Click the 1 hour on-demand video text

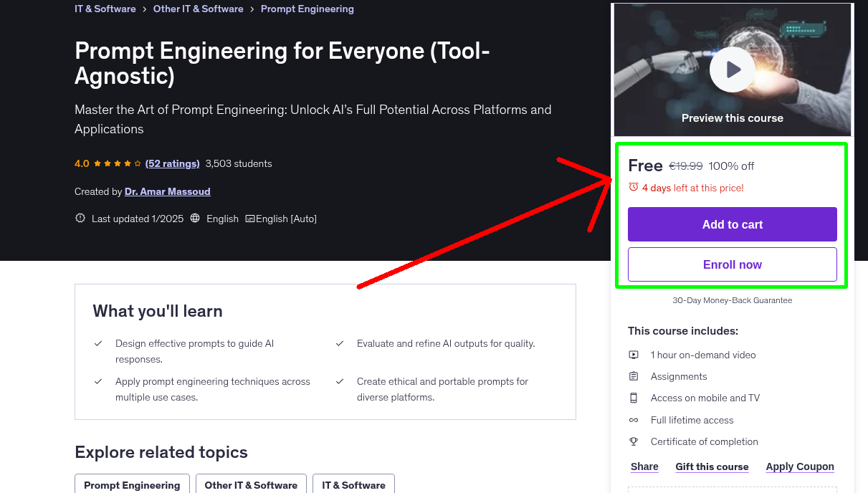tap(703, 355)
